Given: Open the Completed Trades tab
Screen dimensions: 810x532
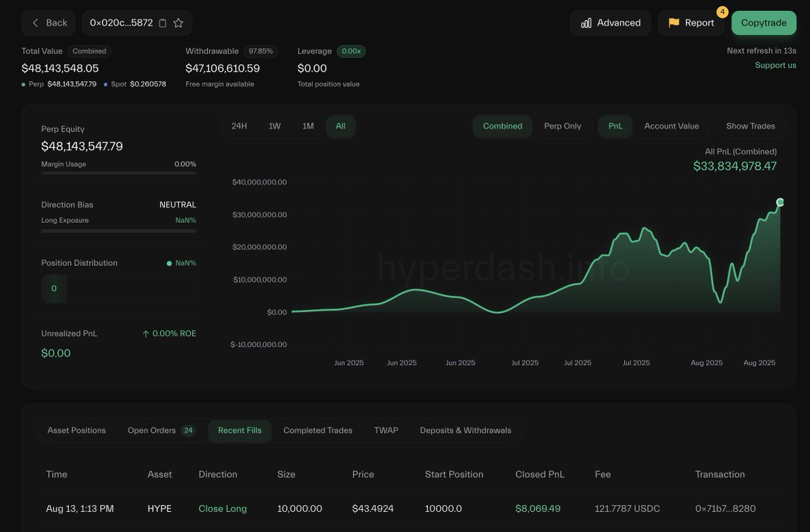Looking at the screenshot, I should (318, 431).
